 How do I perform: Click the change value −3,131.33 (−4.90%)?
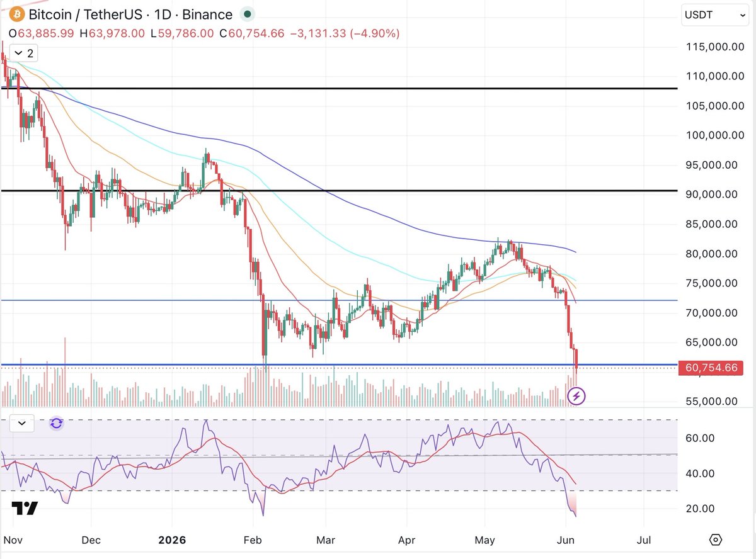click(x=344, y=34)
